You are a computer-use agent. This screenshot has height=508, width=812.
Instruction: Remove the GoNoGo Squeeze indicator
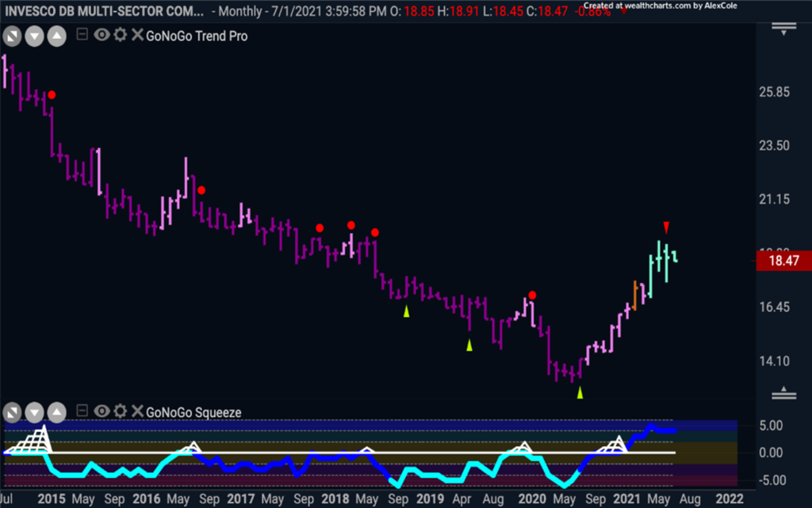(x=137, y=411)
